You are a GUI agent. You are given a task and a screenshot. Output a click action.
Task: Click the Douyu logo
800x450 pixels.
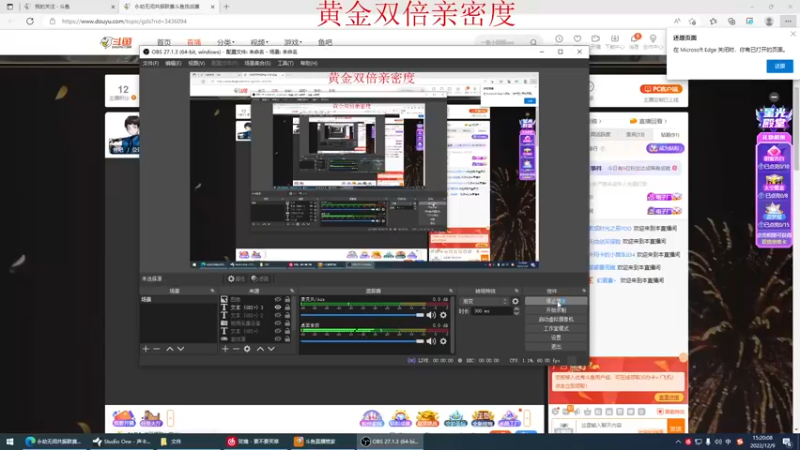(x=116, y=42)
